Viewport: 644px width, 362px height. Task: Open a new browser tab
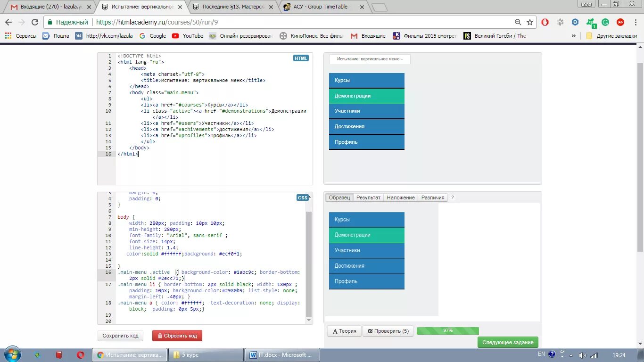pos(379,8)
